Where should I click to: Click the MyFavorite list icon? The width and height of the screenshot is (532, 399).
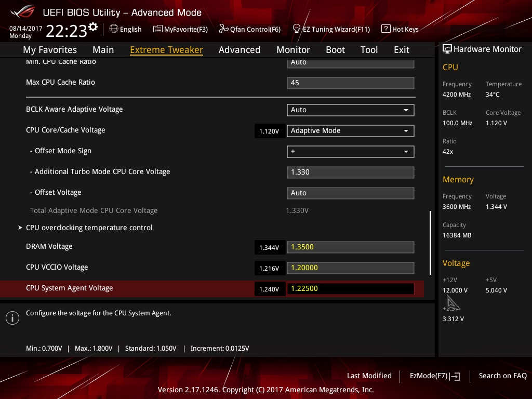click(x=157, y=29)
